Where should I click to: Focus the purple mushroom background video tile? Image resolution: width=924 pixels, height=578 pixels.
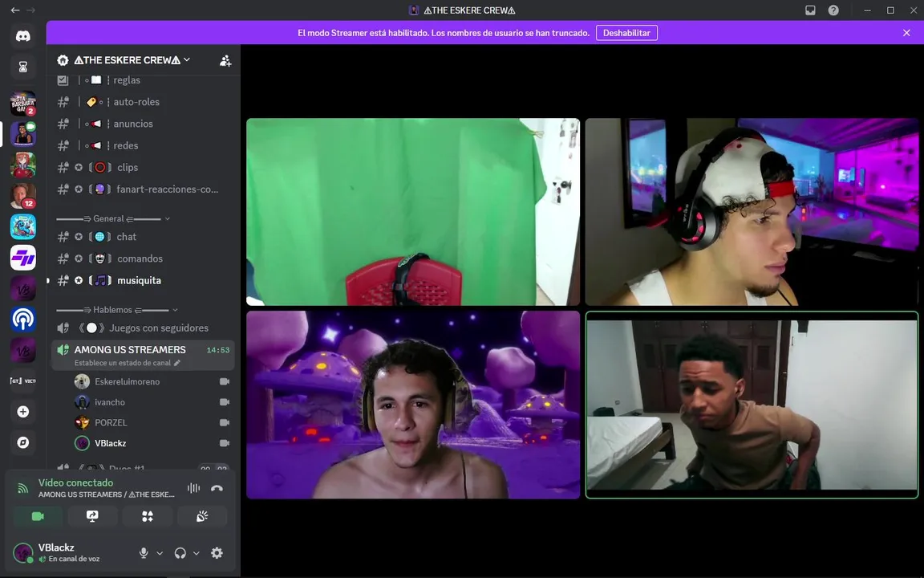point(413,405)
